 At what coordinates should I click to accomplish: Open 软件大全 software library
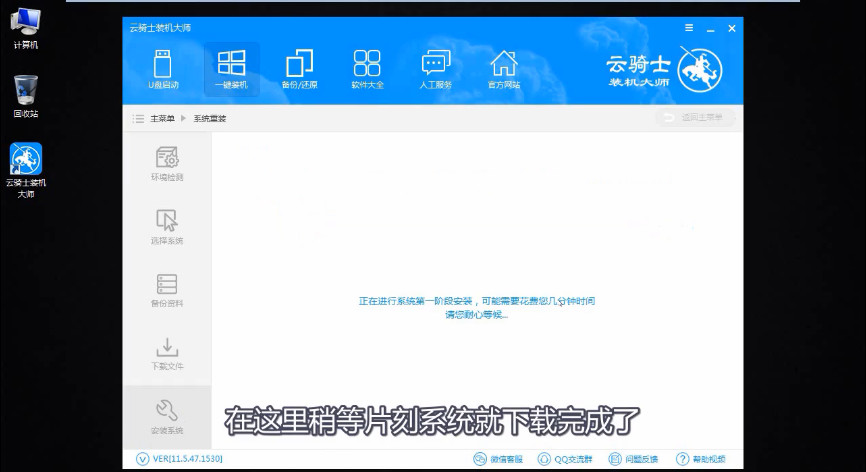367,70
